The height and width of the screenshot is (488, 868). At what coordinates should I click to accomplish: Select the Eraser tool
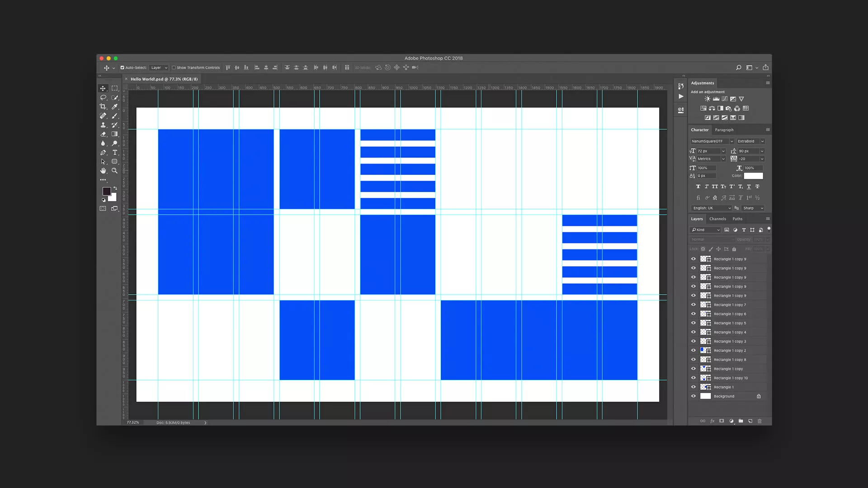(103, 134)
